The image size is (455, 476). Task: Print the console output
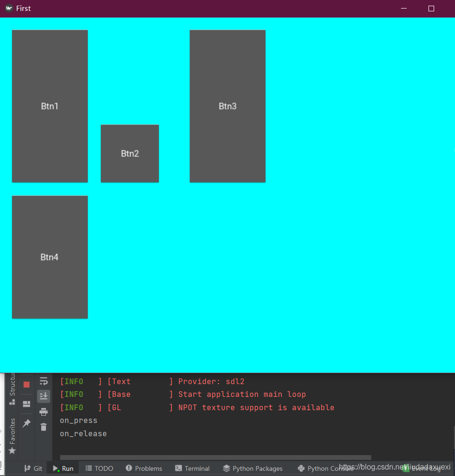pyautogui.click(x=44, y=412)
